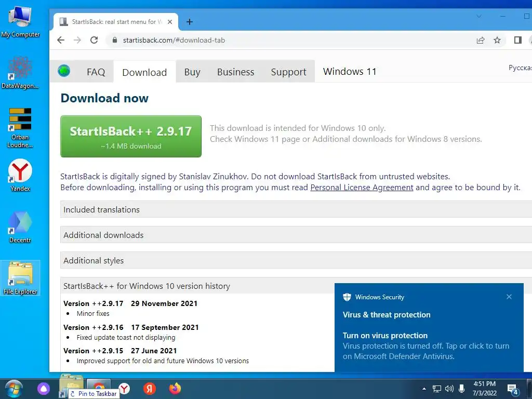Open a new browser tab
Viewport: 532px width, 399px height.
(x=190, y=22)
